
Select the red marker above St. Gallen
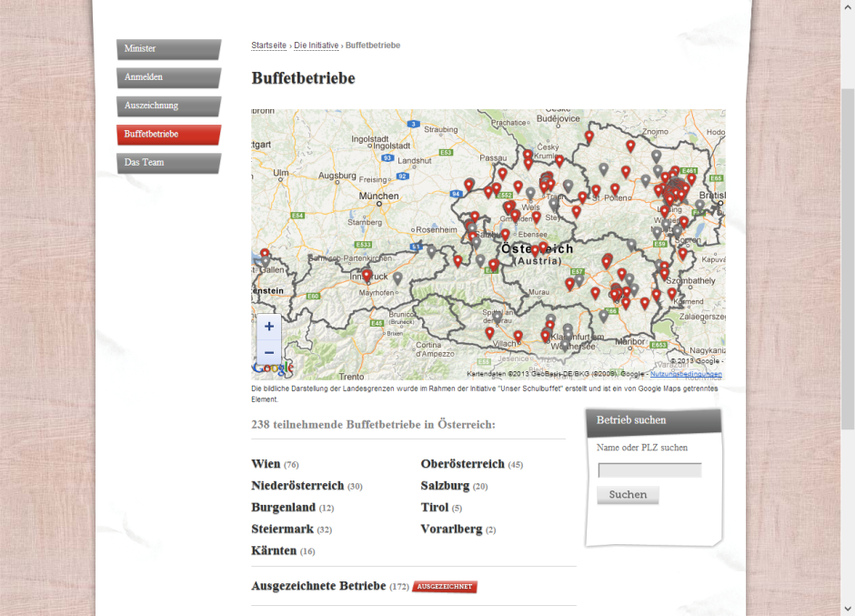pyautogui.click(x=265, y=255)
